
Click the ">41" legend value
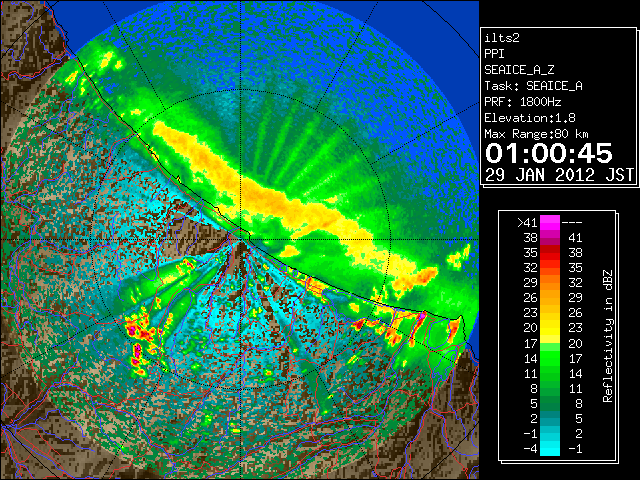coord(527,223)
